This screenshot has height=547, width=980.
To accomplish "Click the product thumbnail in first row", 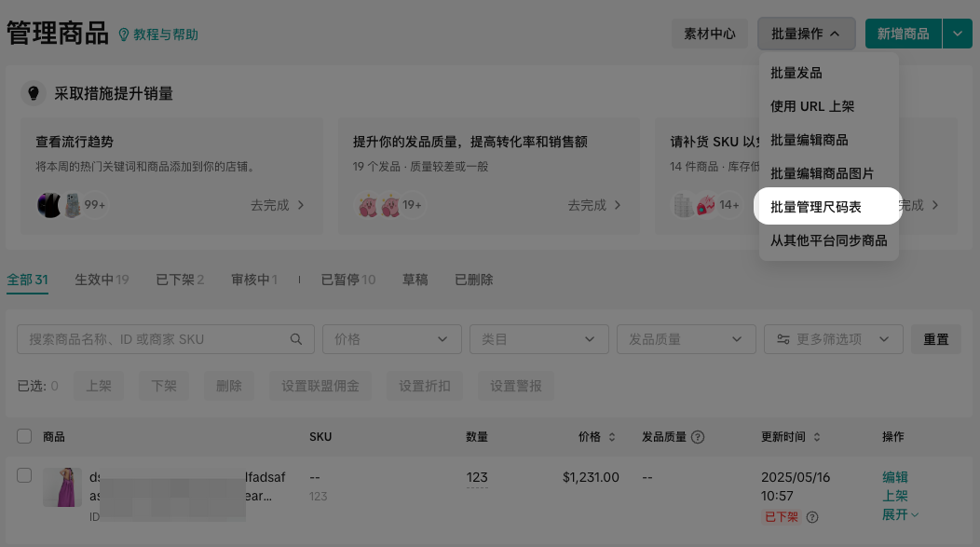I will [x=62, y=487].
